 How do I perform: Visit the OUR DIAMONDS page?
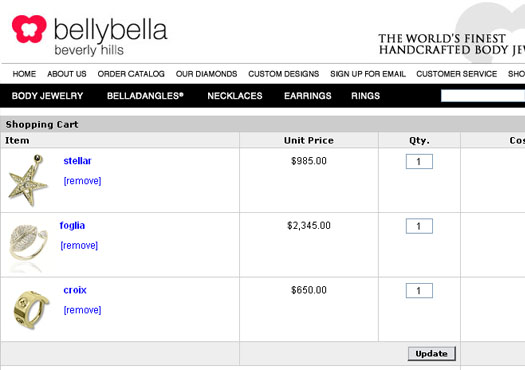pyautogui.click(x=206, y=74)
